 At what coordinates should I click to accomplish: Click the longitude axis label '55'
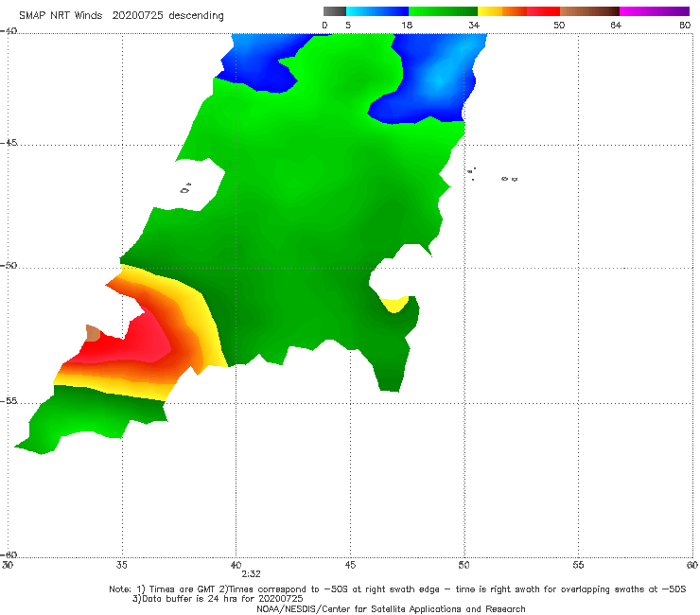point(578,565)
